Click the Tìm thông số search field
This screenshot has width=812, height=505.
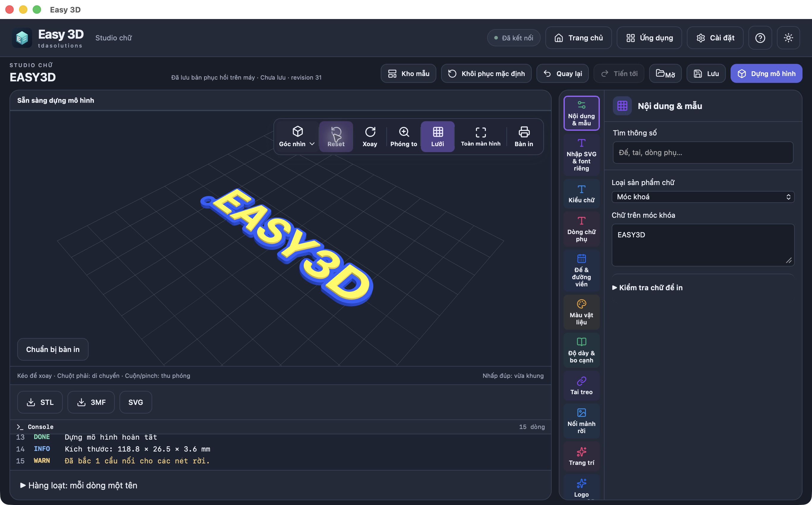click(x=703, y=152)
